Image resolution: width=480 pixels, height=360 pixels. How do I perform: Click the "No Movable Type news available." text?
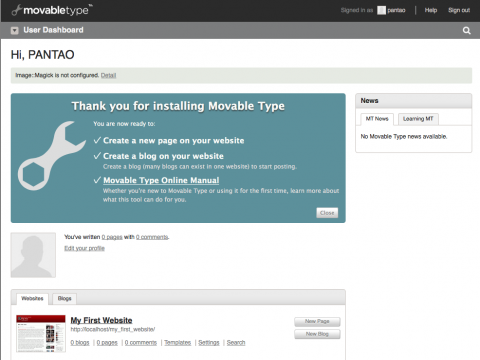[x=404, y=136]
